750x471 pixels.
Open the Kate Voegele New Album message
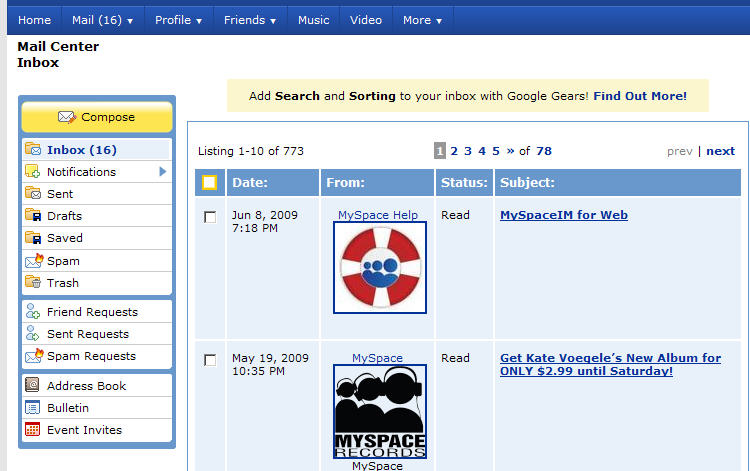[x=610, y=364]
